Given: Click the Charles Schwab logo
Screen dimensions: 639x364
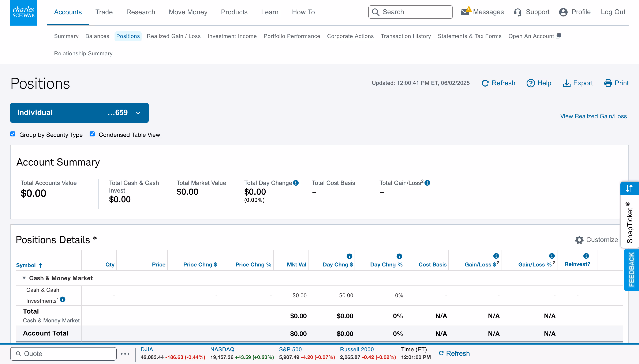Looking at the screenshot, I should click(x=23, y=12).
